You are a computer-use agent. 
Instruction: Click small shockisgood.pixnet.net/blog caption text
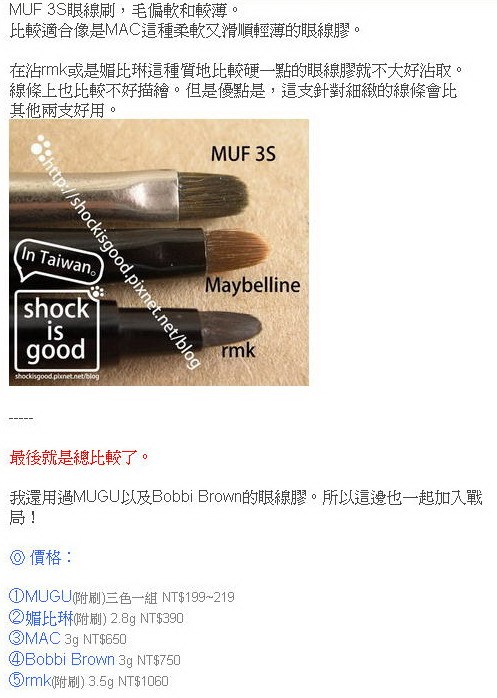(x=57, y=377)
